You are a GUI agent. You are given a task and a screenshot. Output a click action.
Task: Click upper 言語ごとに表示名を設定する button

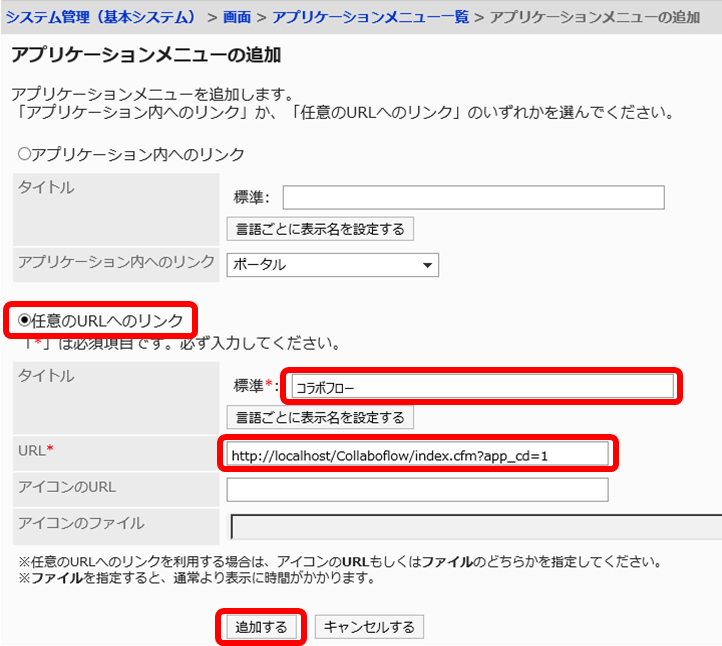(x=320, y=229)
